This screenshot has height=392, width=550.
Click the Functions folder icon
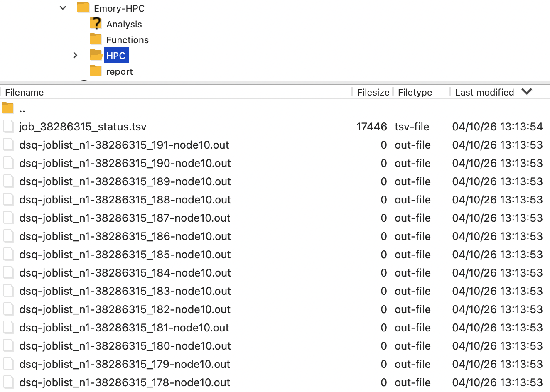(96, 39)
